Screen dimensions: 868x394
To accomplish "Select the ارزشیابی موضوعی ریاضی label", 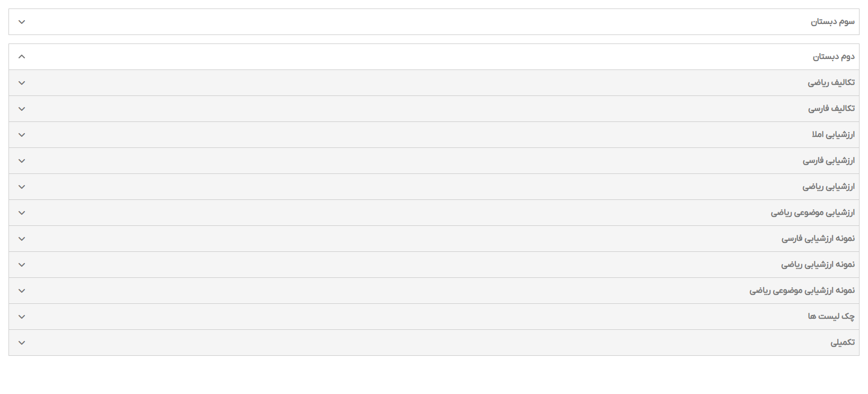I will point(812,213).
